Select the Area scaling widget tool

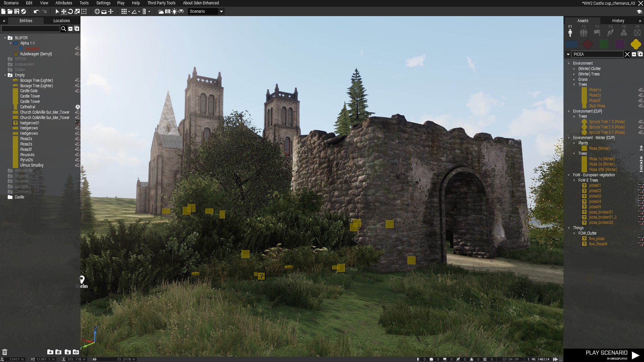tap(84, 11)
